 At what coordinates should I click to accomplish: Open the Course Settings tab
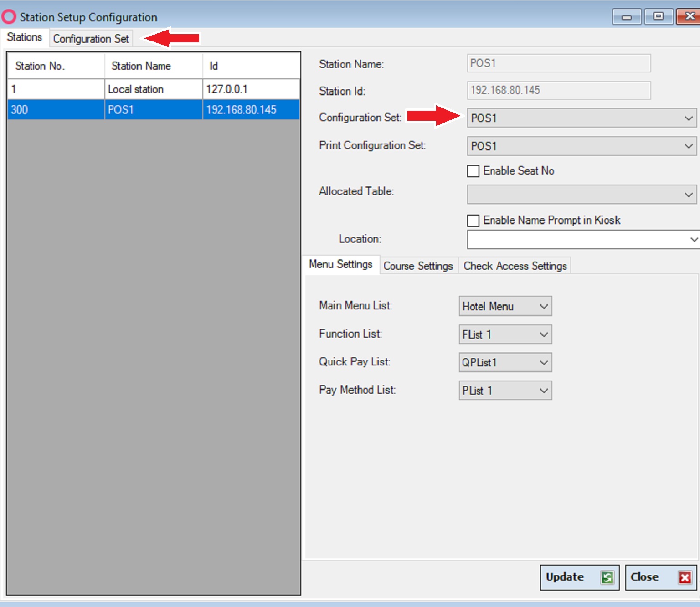(418, 266)
